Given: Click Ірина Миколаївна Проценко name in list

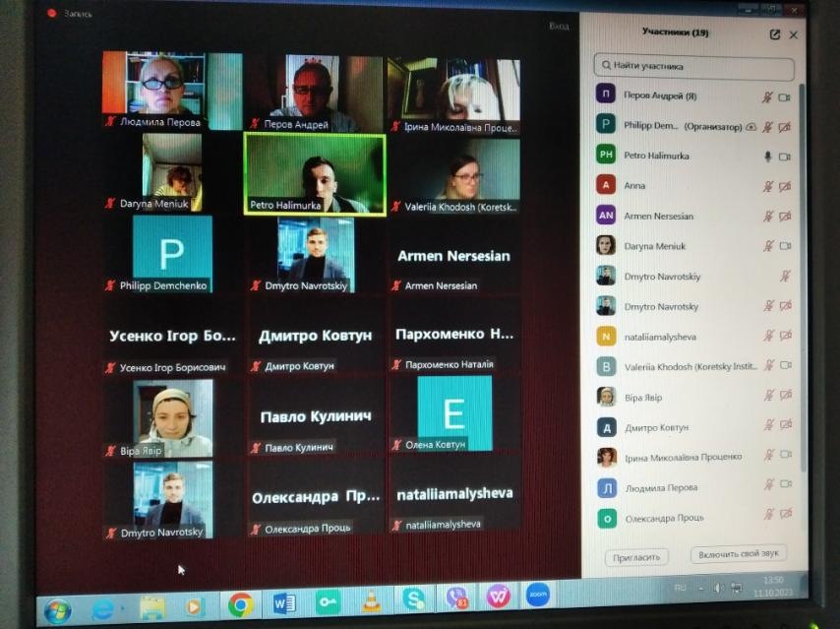Looking at the screenshot, I should click(x=683, y=458).
